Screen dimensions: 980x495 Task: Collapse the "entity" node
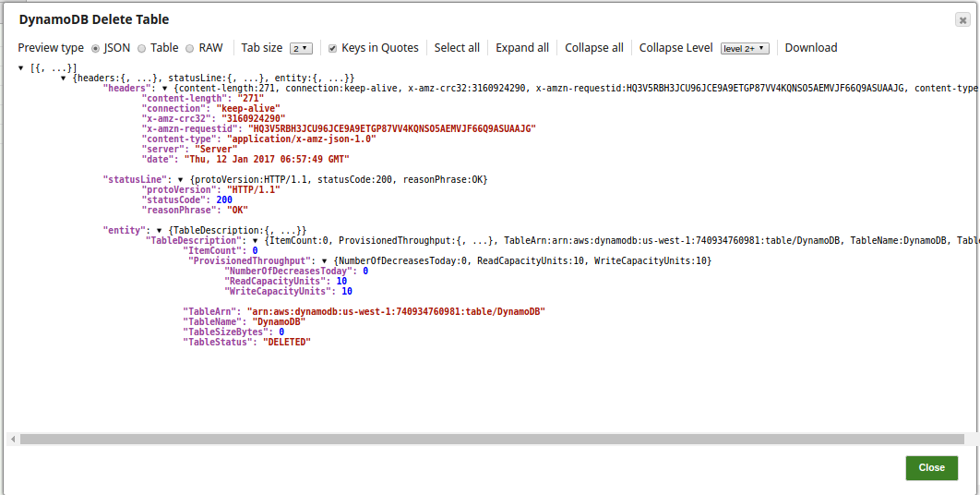160,230
